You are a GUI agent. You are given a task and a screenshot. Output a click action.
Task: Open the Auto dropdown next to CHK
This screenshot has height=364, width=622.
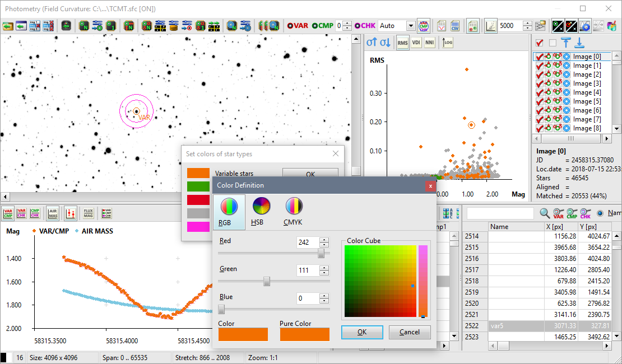tap(411, 26)
